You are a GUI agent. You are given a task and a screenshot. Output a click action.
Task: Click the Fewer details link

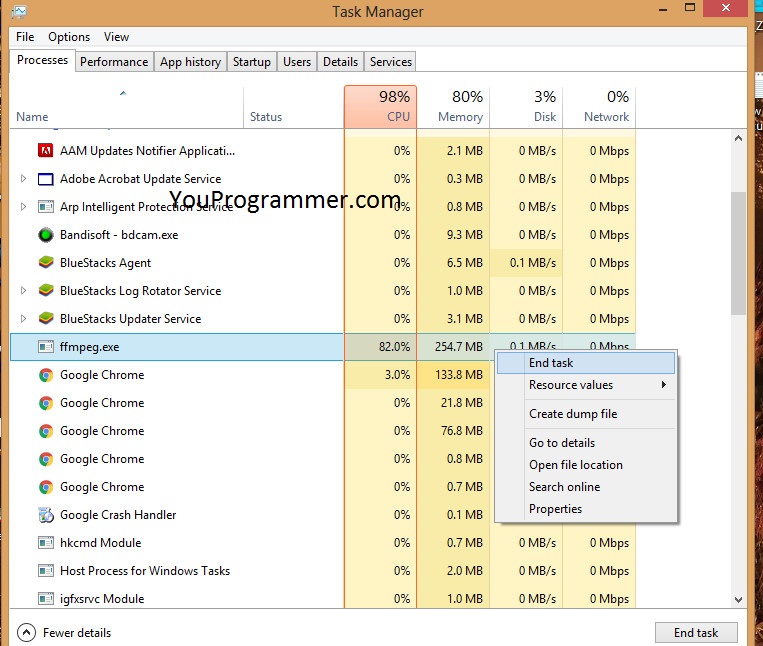pos(77,633)
